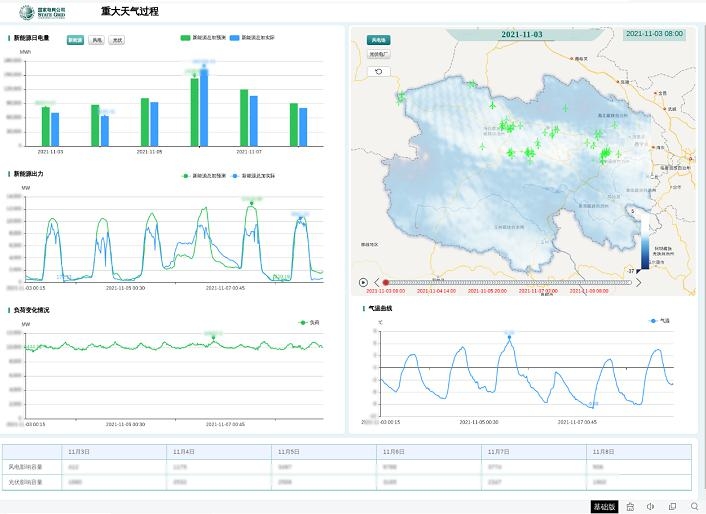Reset the map view with the undo-arrow icon

(379, 71)
